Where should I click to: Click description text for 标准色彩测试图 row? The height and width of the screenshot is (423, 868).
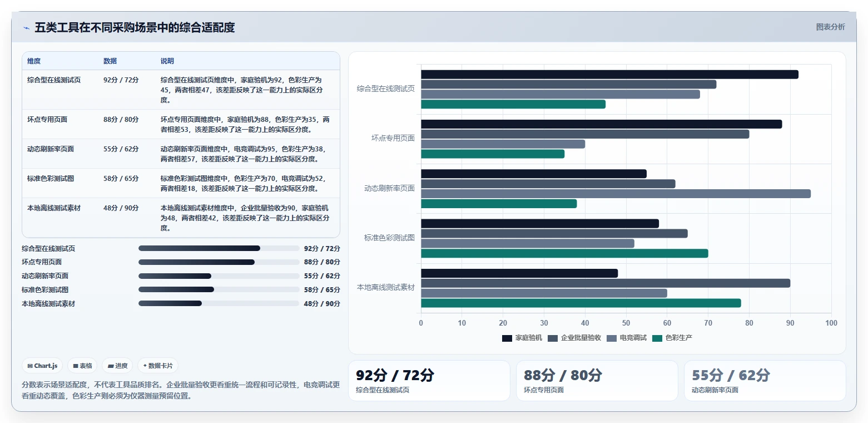point(244,184)
